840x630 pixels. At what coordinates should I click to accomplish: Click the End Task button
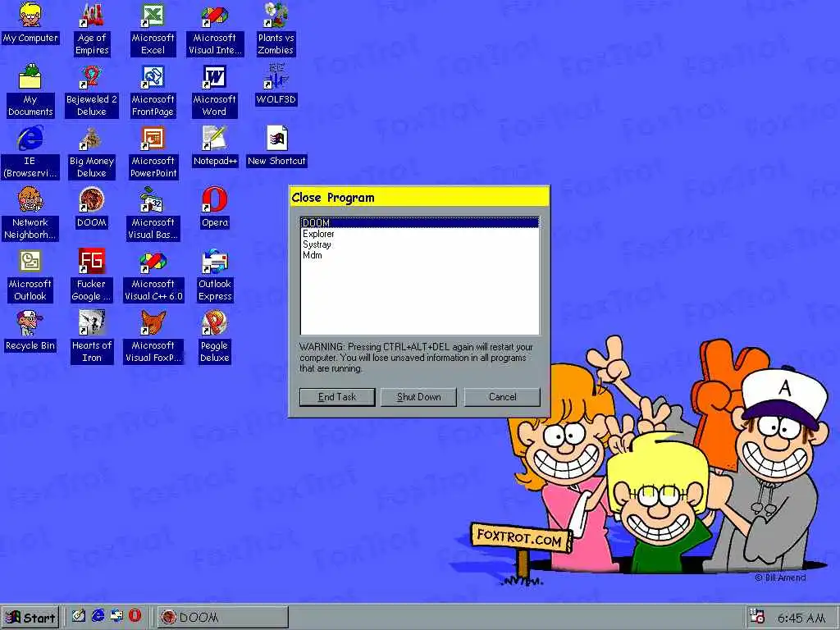337,397
